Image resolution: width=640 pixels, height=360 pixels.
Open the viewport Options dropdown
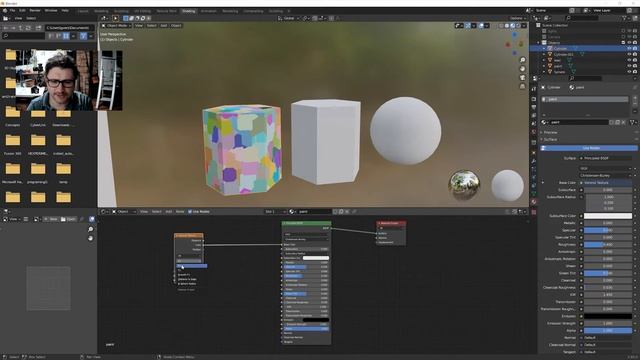(x=518, y=18)
